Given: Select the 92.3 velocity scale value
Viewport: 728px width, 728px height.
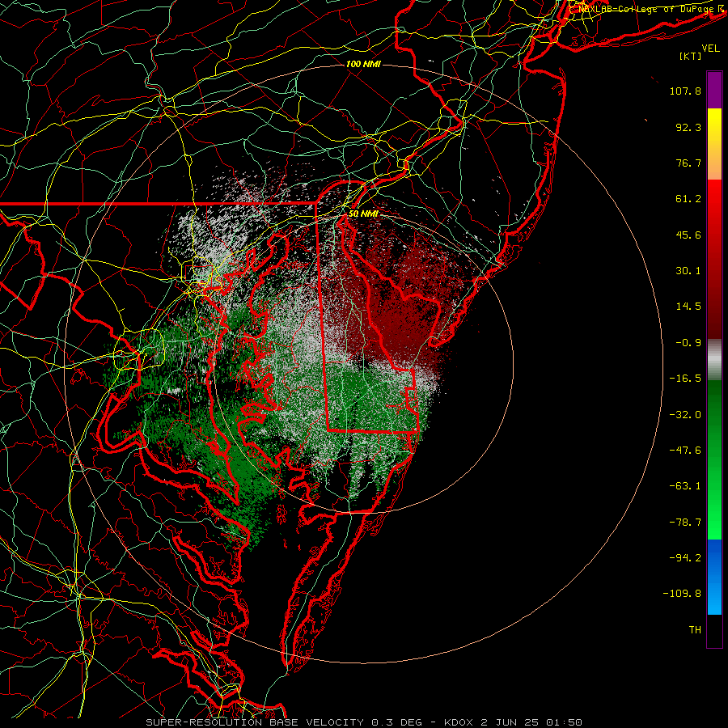Looking at the screenshot, I should (688, 127).
